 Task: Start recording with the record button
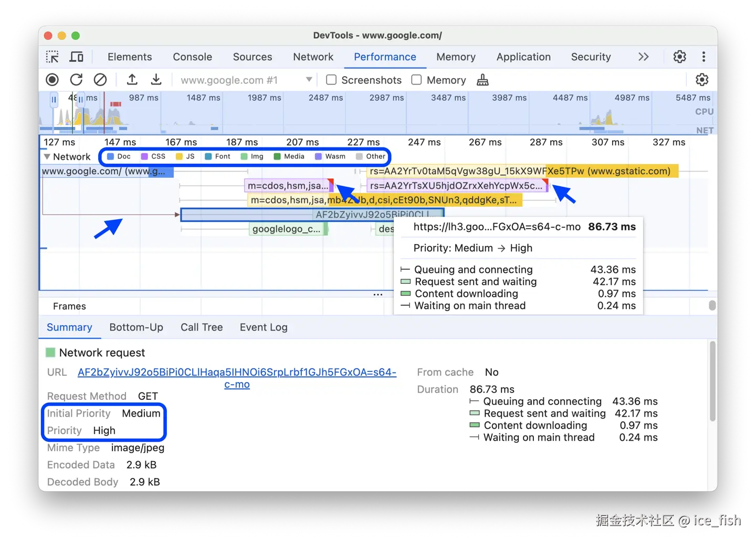(52, 80)
